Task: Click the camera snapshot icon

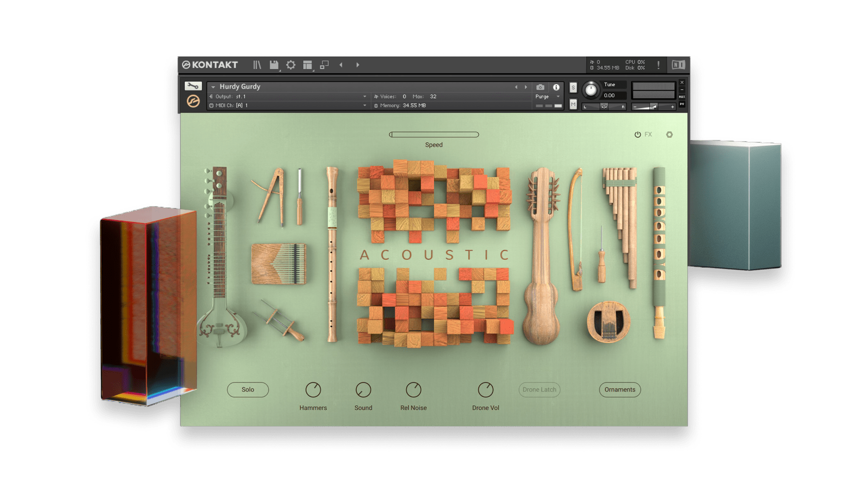Action: point(541,87)
